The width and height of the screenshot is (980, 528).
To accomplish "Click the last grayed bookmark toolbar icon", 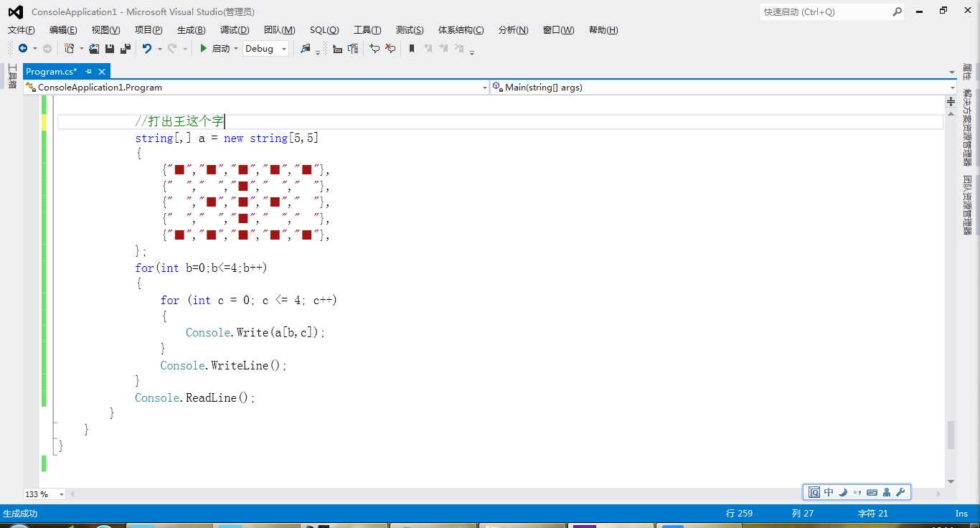I will click(x=460, y=49).
